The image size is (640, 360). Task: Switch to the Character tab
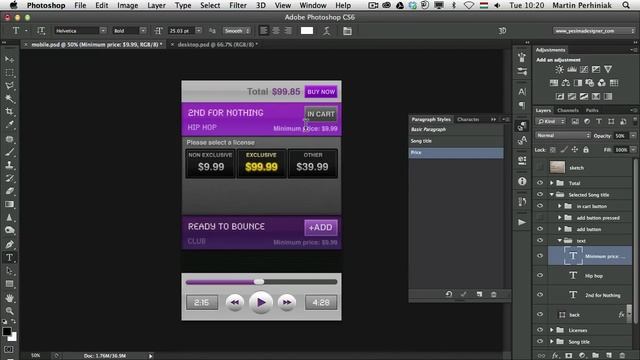468,119
